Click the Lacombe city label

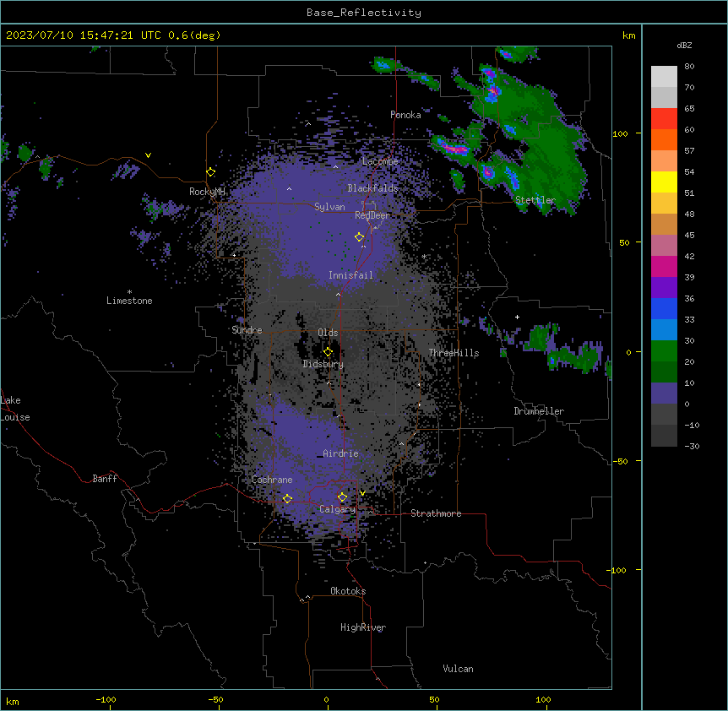[380, 161]
